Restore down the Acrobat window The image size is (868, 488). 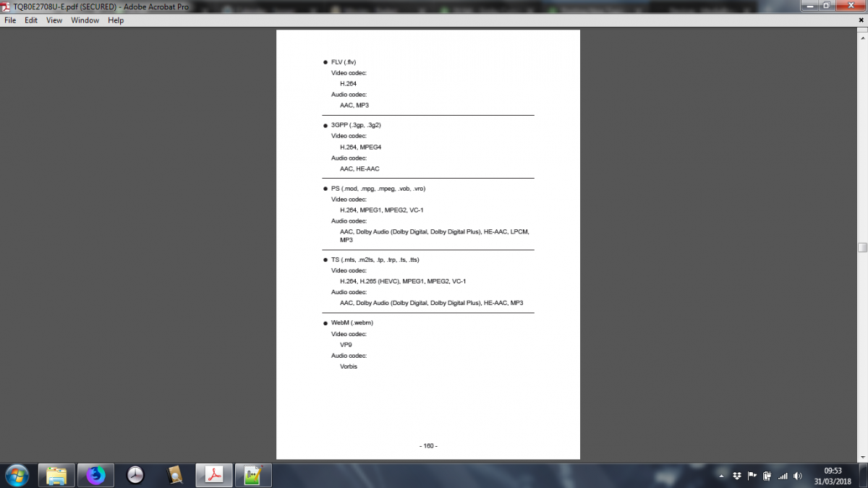827,5
